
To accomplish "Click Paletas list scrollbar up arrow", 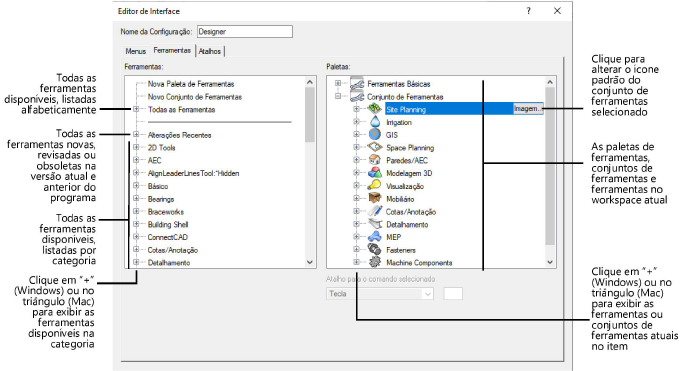I will (x=550, y=82).
